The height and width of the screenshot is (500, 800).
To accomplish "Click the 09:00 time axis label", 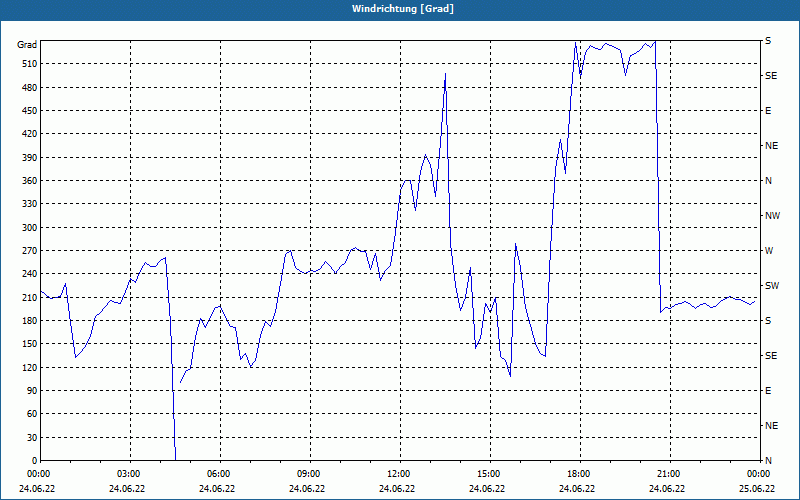I will 308,473.
